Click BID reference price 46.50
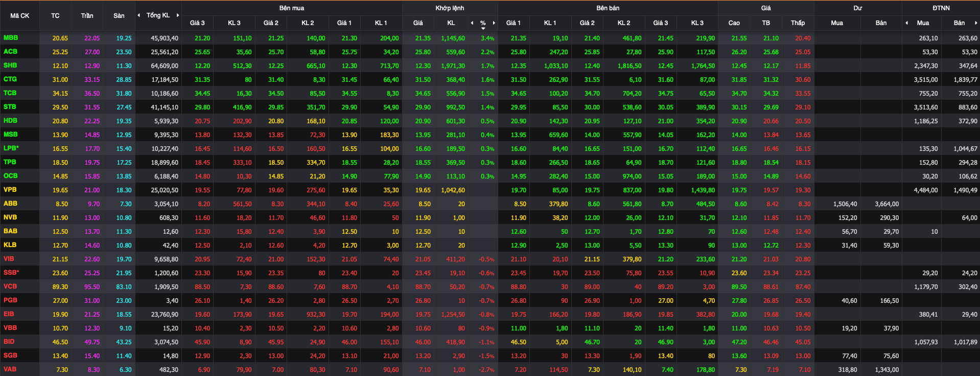 60,342
